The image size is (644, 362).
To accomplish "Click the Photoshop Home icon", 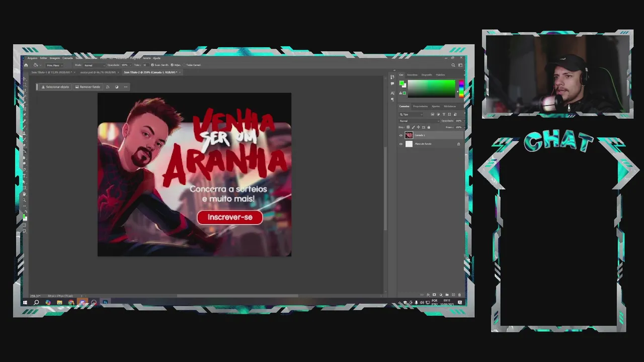I will coord(26,65).
